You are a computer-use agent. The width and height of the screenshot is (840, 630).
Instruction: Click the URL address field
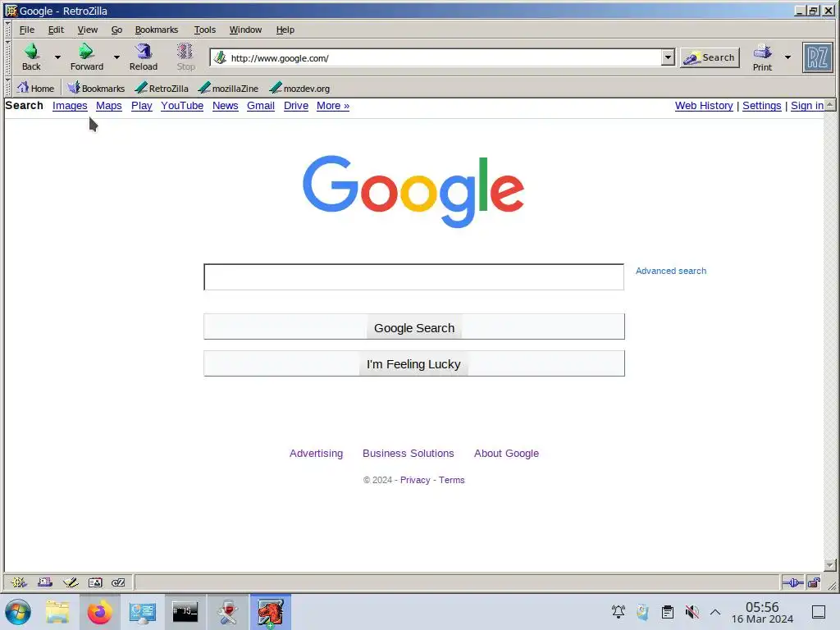pyautogui.click(x=444, y=57)
